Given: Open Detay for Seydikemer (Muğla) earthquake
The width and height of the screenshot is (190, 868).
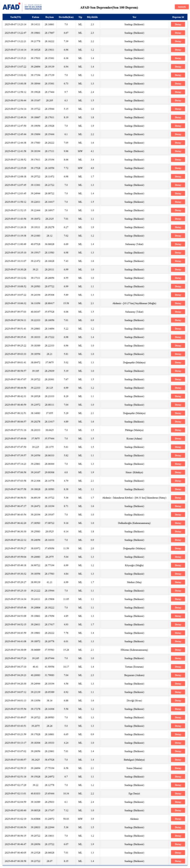Looking at the screenshot, I should [x=178, y=303].
